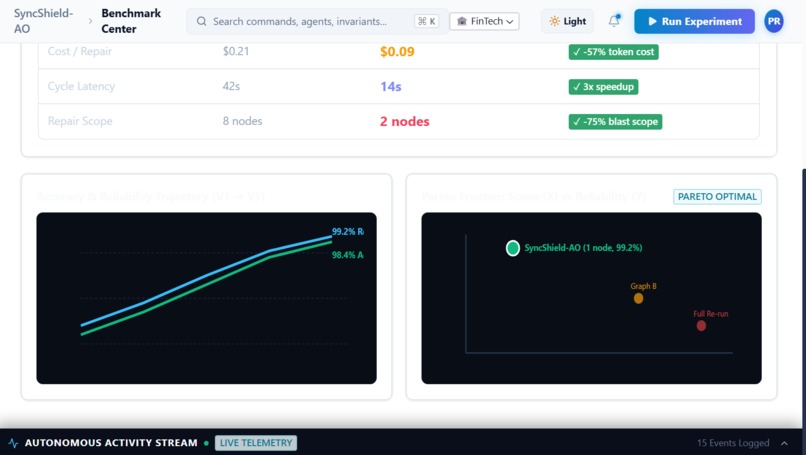The image size is (806, 455).
Task: Select the SyncShield-AO green data point
Action: [x=512, y=248]
